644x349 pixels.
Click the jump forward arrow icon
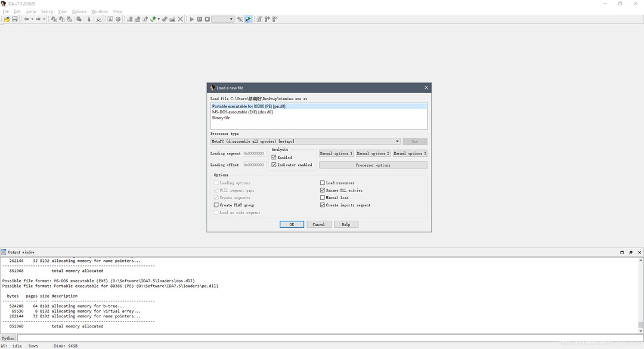tap(38, 19)
